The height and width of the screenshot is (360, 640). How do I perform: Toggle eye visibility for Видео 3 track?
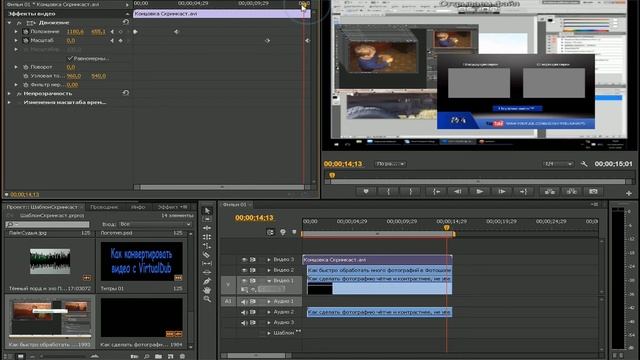coord(244,260)
